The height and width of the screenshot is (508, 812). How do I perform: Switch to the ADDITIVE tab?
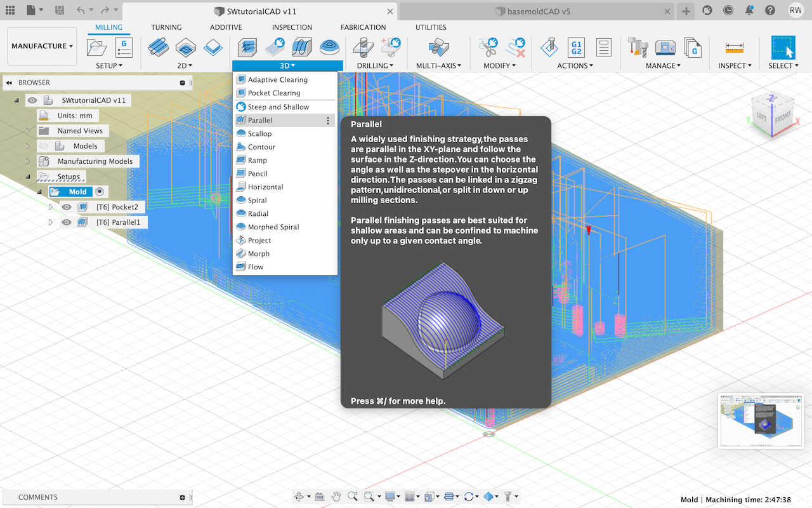pos(226,27)
